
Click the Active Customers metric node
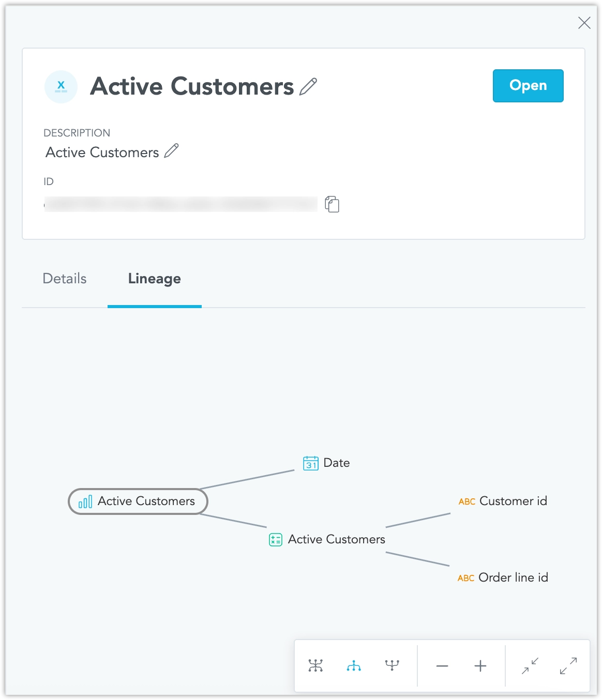pos(327,539)
